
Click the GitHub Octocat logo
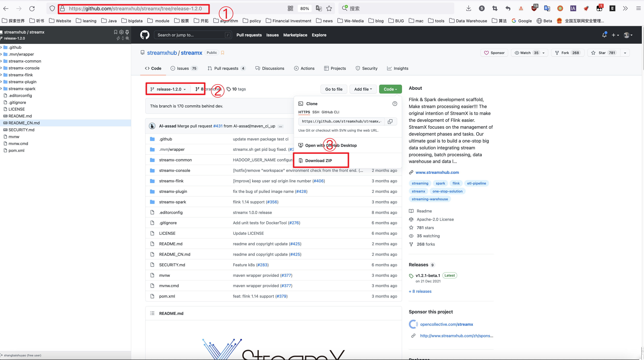[145, 35]
